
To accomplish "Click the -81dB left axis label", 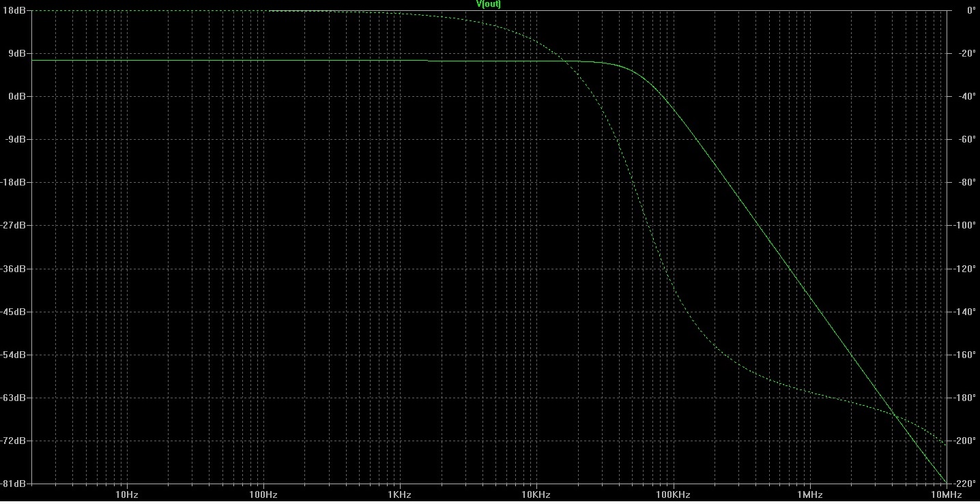I will click(x=14, y=484).
